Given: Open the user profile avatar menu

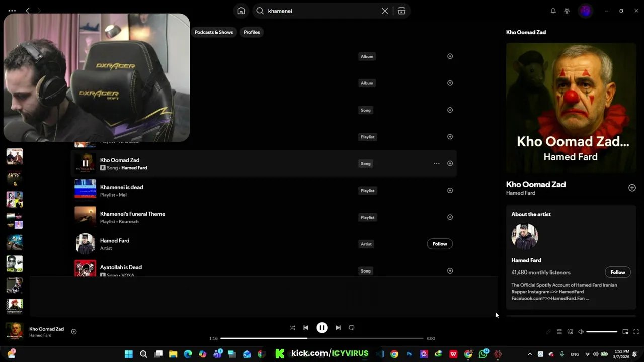Looking at the screenshot, I should coord(585,11).
